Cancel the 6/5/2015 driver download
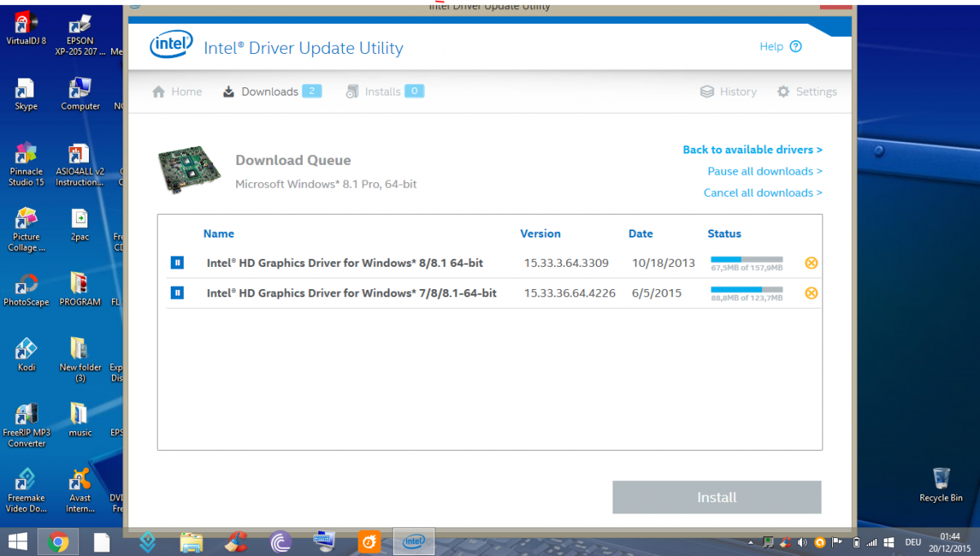980x556 pixels. pyautogui.click(x=811, y=293)
